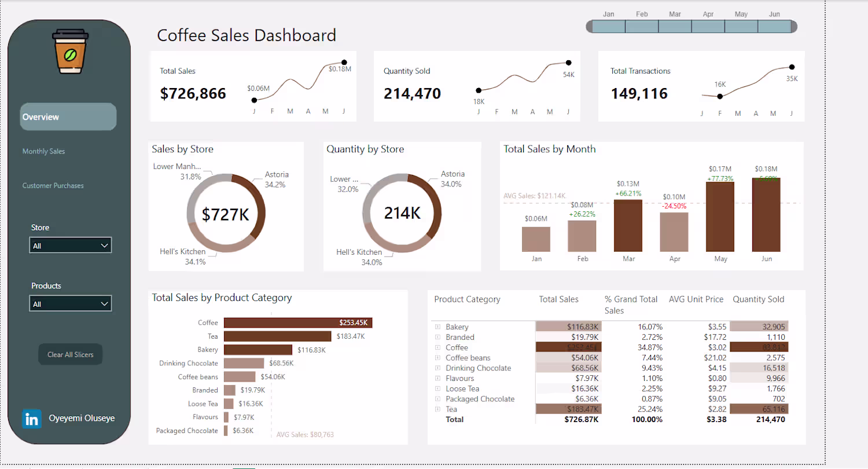Expand the Flavours row plus icon
Viewport: 868px width, 469px height.
[x=437, y=379]
